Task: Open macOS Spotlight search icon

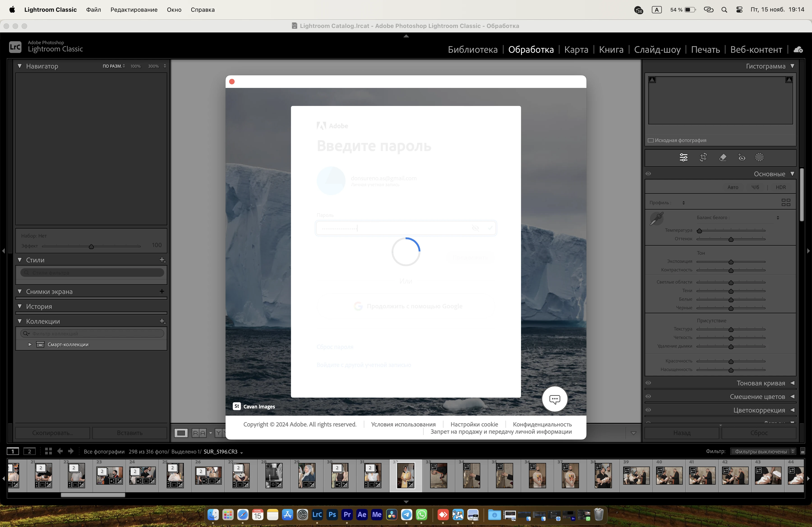Action: pos(724,9)
